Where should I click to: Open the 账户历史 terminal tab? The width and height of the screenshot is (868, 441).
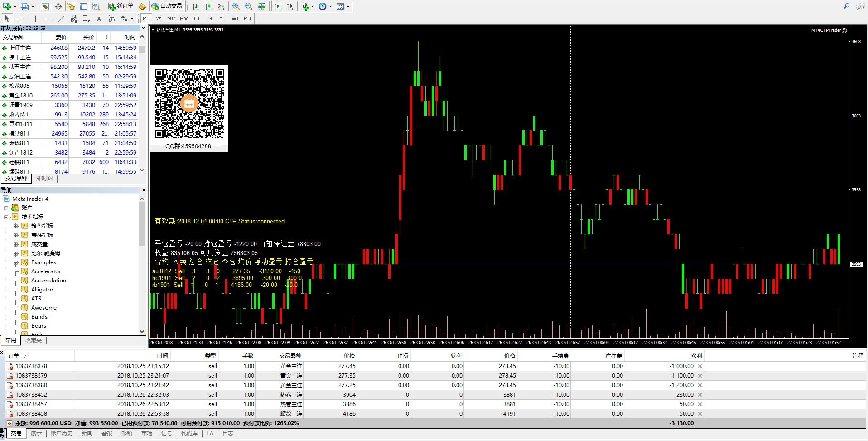click(62, 433)
